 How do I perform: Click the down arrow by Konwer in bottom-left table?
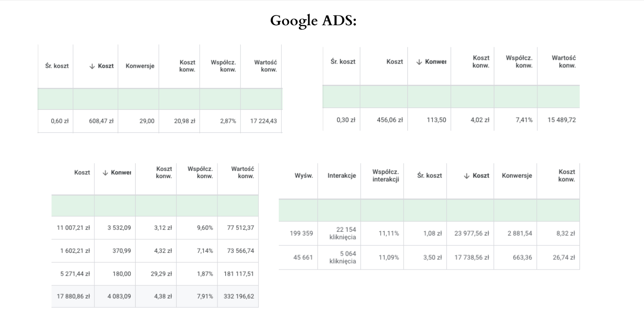click(105, 172)
